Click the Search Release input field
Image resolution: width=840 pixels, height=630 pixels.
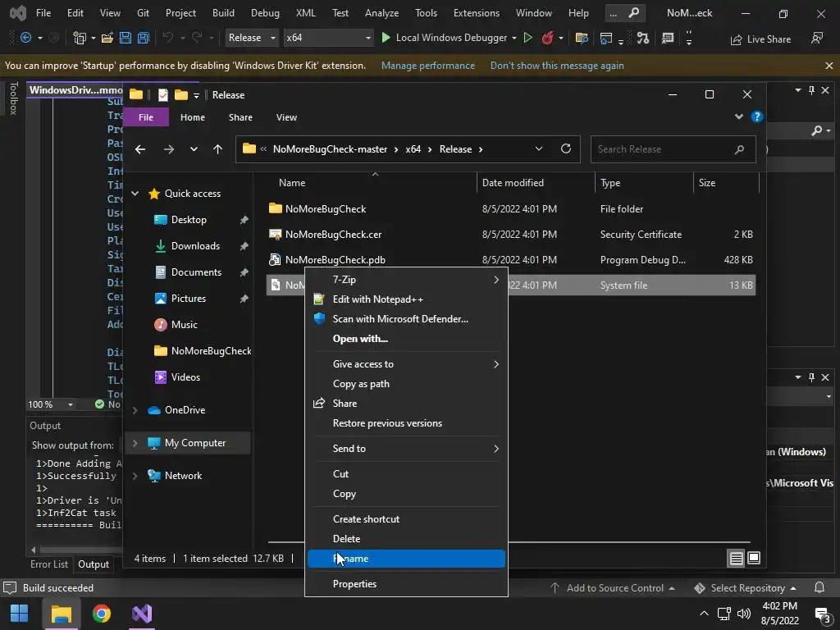(673, 149)
